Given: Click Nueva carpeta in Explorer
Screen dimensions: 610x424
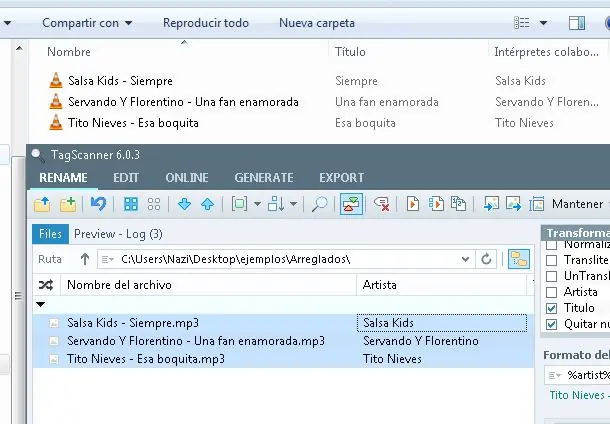Looking at the screenshot, I should click(x=317, y=23).
